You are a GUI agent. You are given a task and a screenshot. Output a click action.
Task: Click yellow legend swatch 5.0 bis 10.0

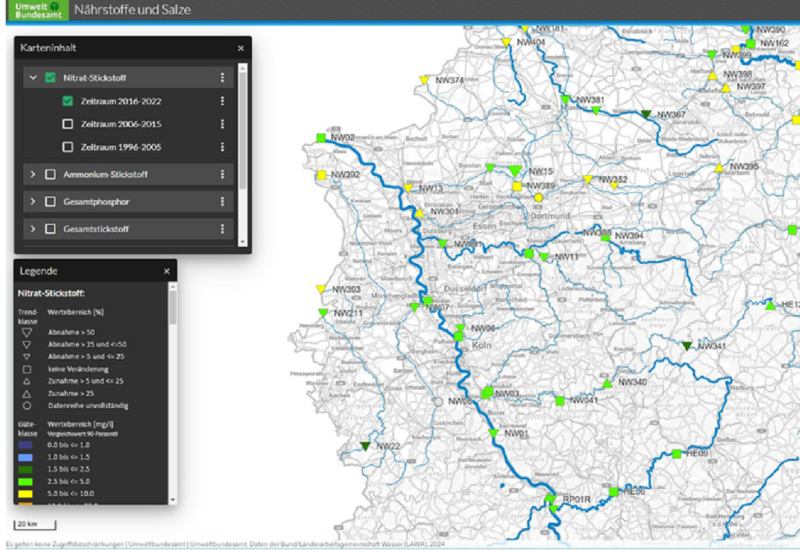[x=26, y=494]
